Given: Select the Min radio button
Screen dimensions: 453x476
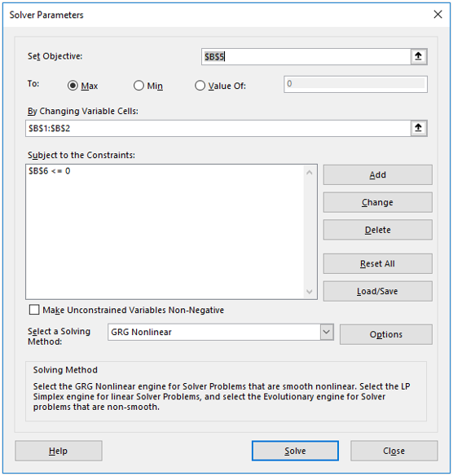Looking at the screenshot, I should pos(139,86).
